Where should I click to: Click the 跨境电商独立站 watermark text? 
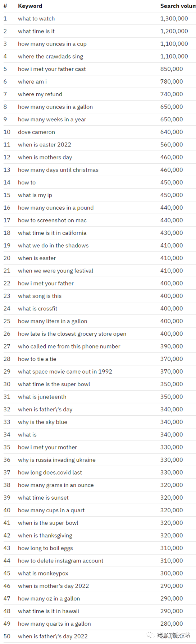(x=173, y=635)
